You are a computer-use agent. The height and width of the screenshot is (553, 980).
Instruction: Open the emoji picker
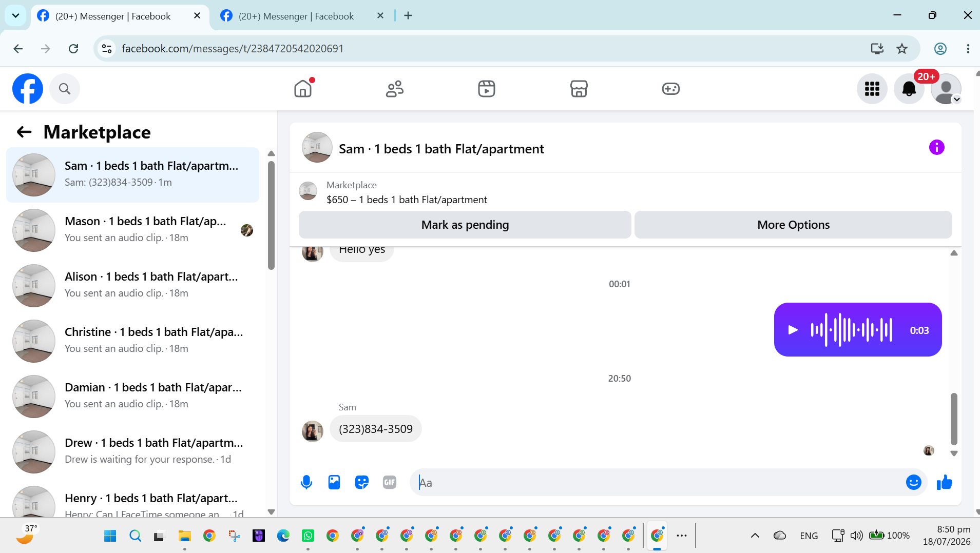(x=913, y=482)
